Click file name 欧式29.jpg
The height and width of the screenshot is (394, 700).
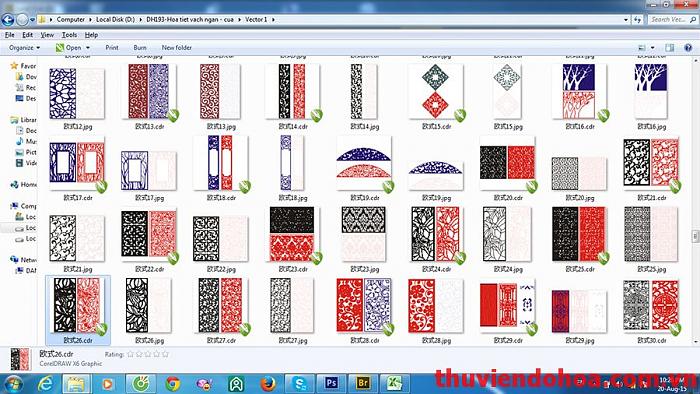click(579, 340)
